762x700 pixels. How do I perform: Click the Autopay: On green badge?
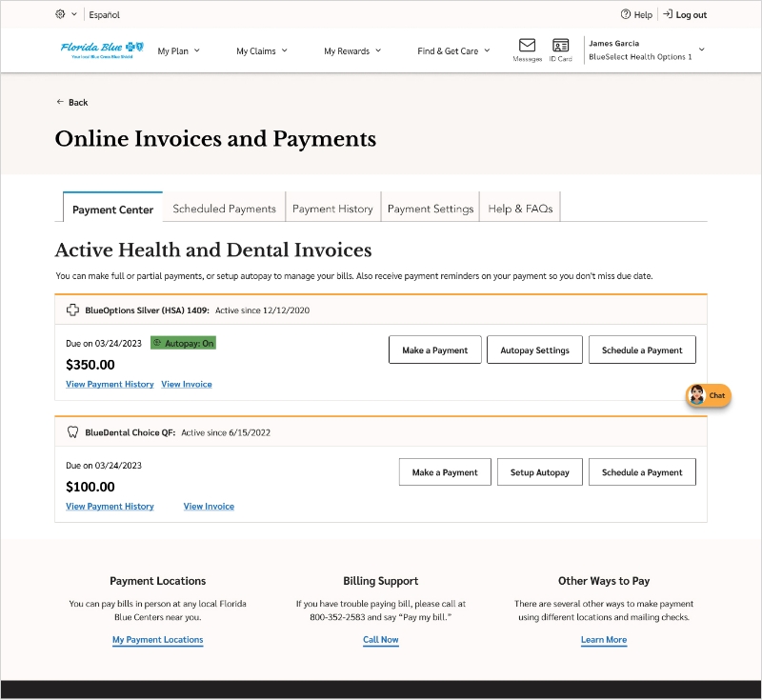coord(183,343)
